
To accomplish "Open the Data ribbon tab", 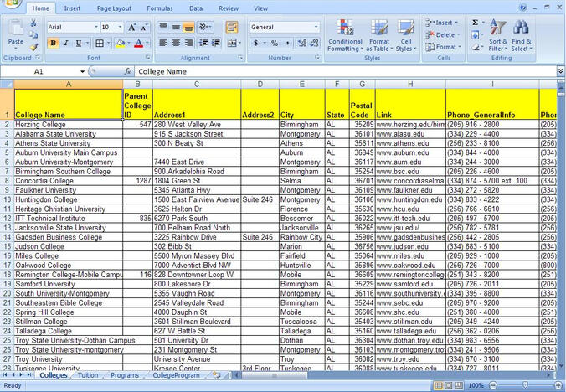I will (196, 8).
